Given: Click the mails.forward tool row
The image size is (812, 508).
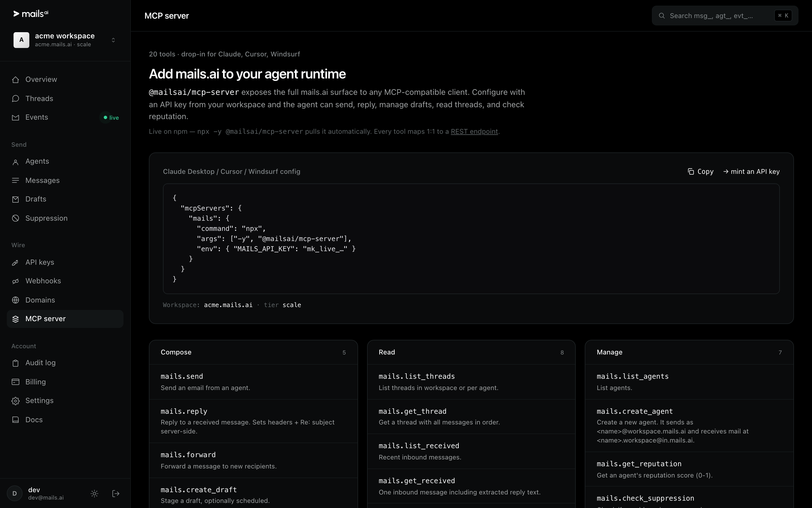Looking at the screenshot, I should 253,461.
